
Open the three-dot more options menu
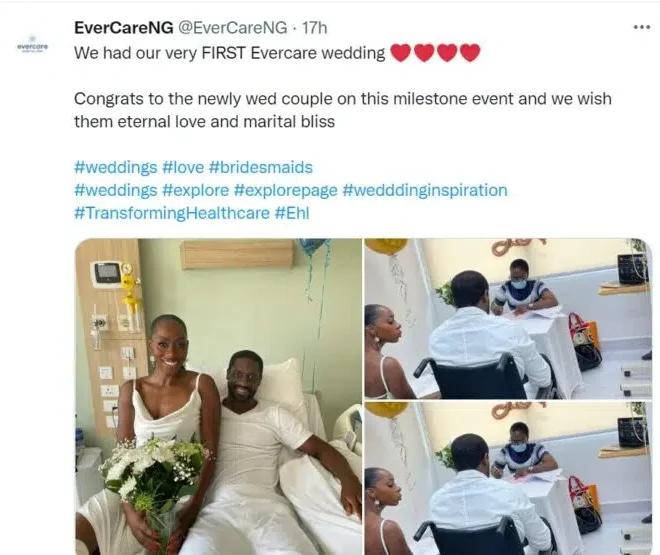(x=641, y=27)
